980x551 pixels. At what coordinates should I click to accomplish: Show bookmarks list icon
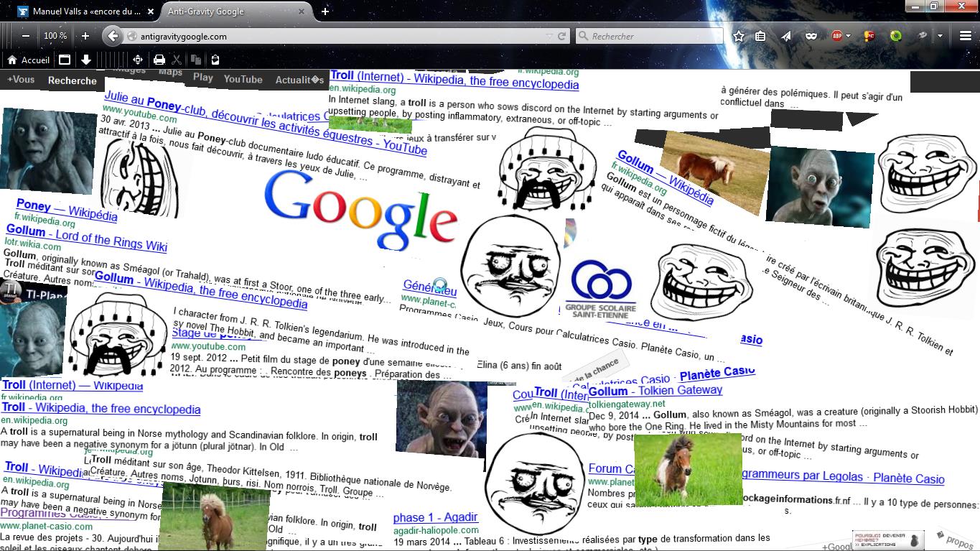coord(761,36)
